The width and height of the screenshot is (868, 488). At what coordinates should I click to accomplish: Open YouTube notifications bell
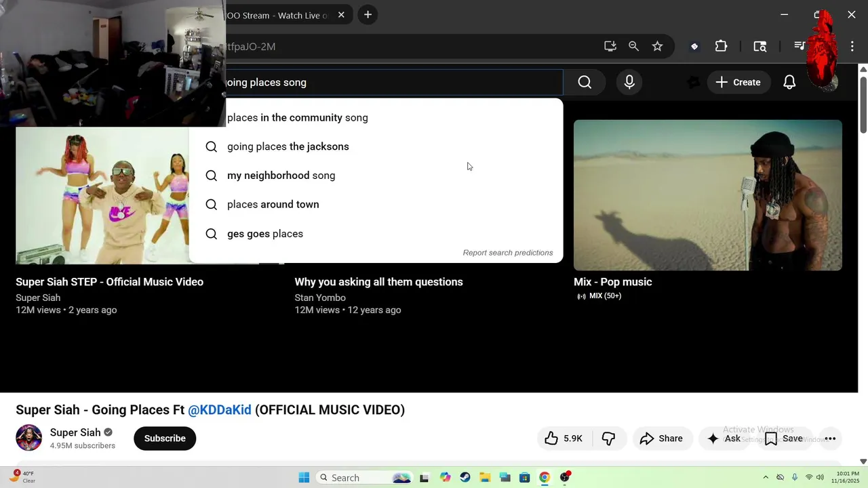pyautogui.click(x=789, y=82)
